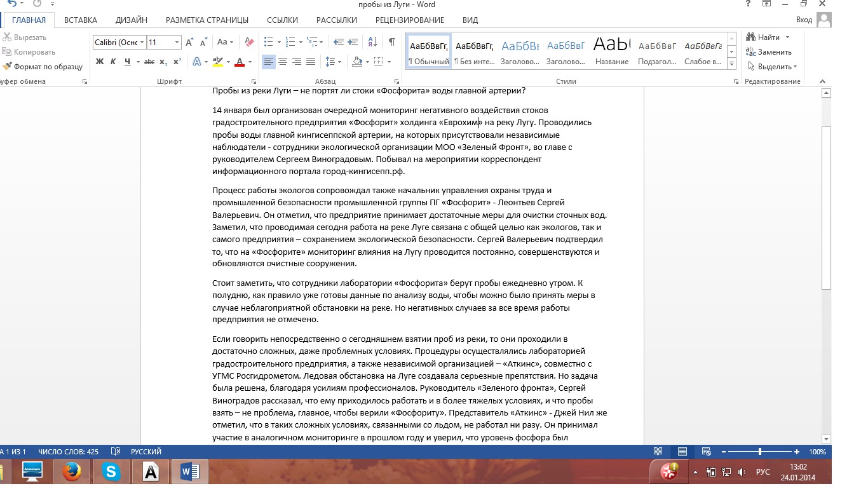Apply a numbered list
This screenshot has width=868, height=488.
289,42
